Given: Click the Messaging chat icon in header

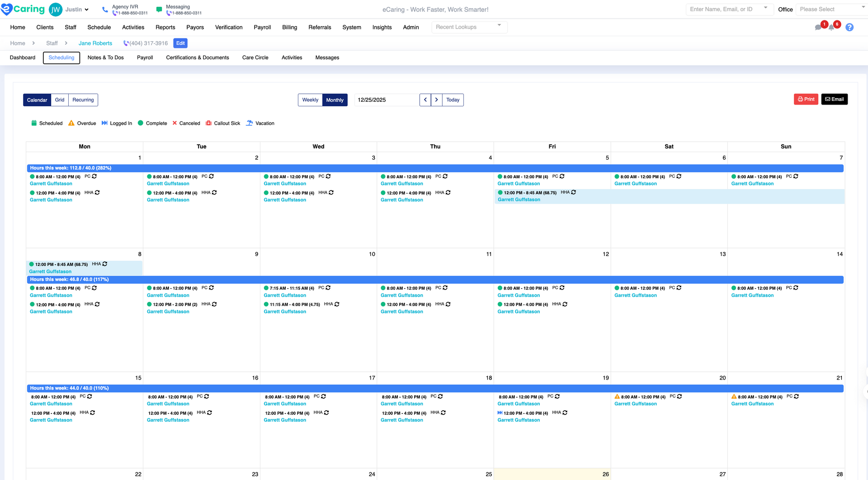Looking at the screenshot, I should click(159, 10).
